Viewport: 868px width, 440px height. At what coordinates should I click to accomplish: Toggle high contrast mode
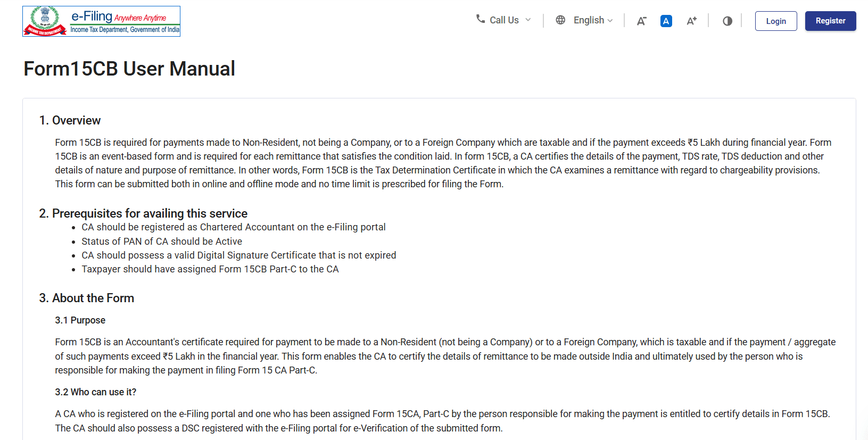point(728,21)
